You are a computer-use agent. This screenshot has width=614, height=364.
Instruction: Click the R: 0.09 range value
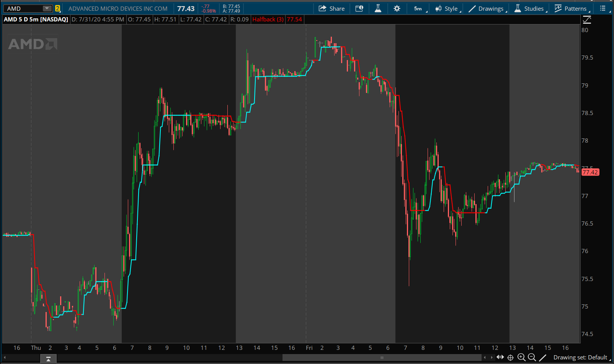[x=240, y=19]
